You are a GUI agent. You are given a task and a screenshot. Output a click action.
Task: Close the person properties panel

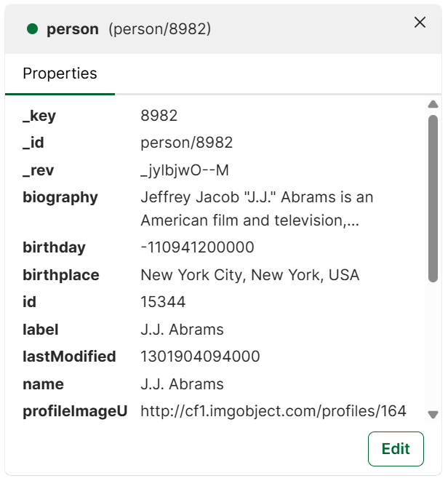420,23
